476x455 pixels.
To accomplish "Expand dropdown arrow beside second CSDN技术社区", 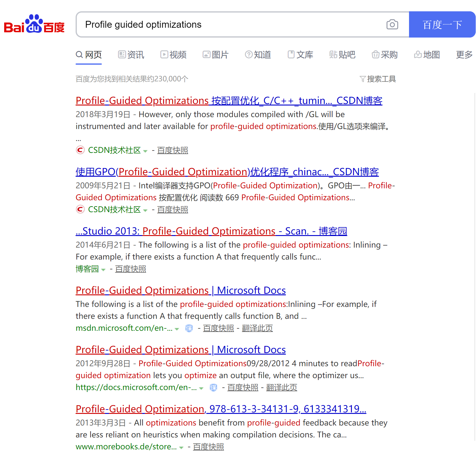I will (x=145, y=210).
